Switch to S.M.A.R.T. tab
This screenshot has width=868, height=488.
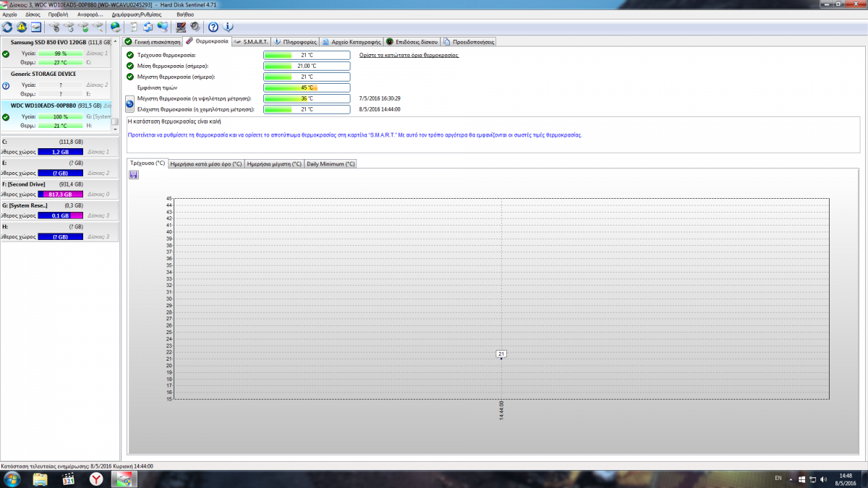[252, 42]
